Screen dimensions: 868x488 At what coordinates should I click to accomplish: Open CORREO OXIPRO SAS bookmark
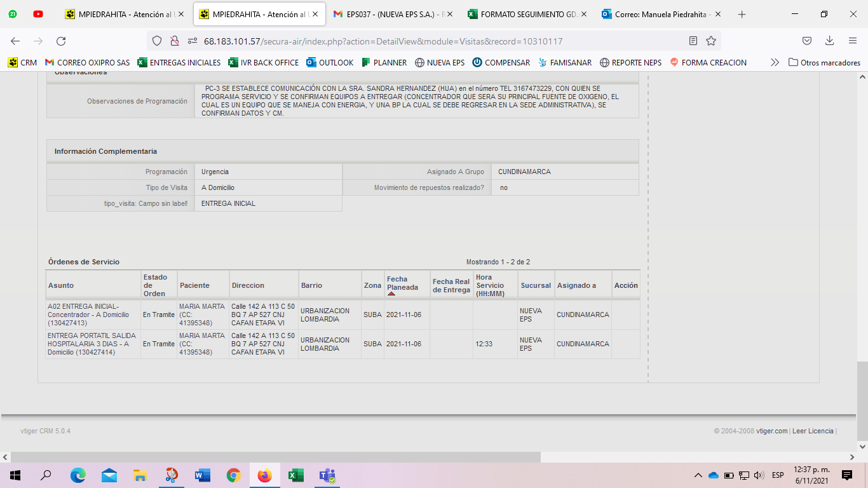[x=87, y=62]
